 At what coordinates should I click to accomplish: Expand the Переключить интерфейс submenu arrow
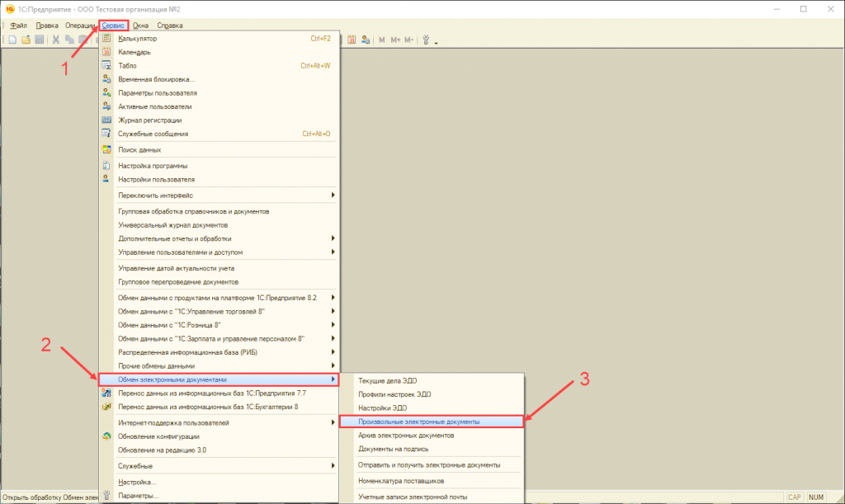333,195
